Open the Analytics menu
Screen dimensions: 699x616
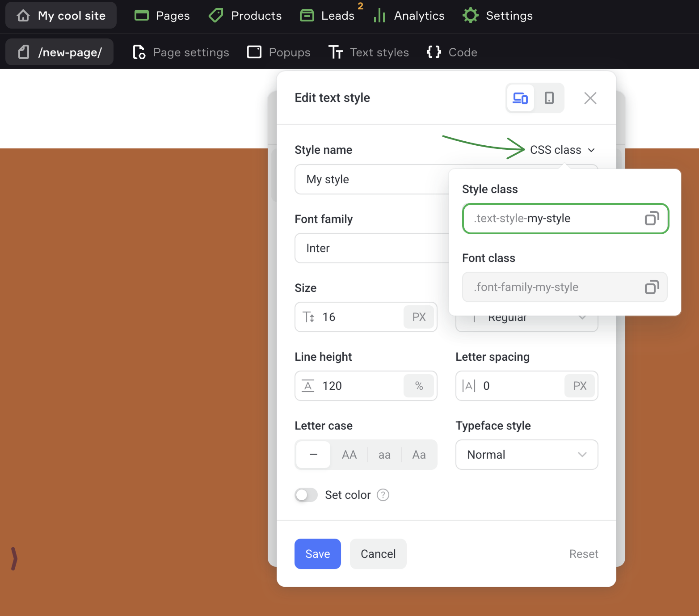(409, 16)
